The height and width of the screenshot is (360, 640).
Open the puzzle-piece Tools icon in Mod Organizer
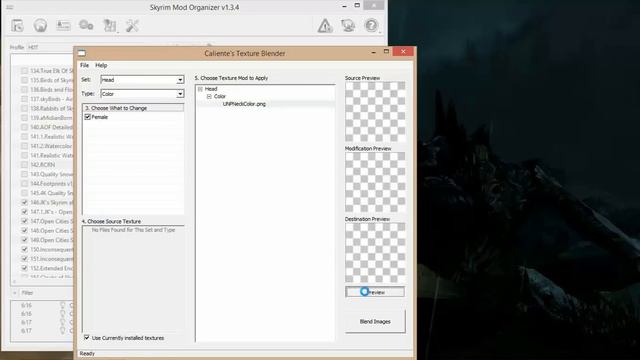109,26
